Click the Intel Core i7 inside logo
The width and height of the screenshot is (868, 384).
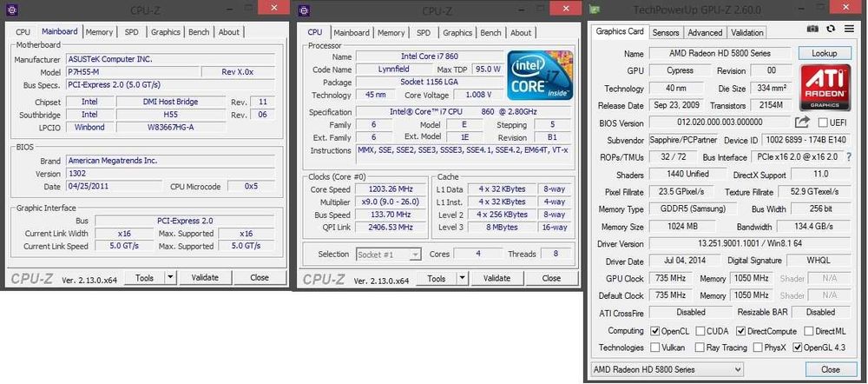540,76
